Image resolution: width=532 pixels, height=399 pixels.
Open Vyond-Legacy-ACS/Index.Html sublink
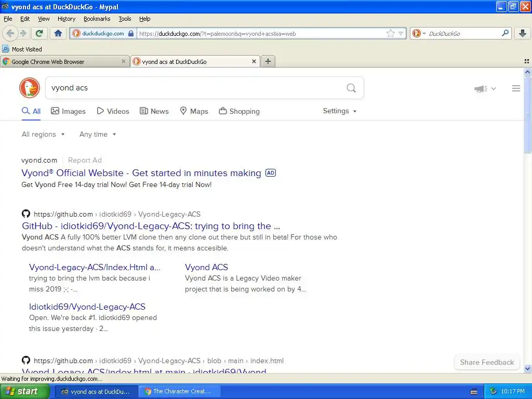(x=95, y=268)
